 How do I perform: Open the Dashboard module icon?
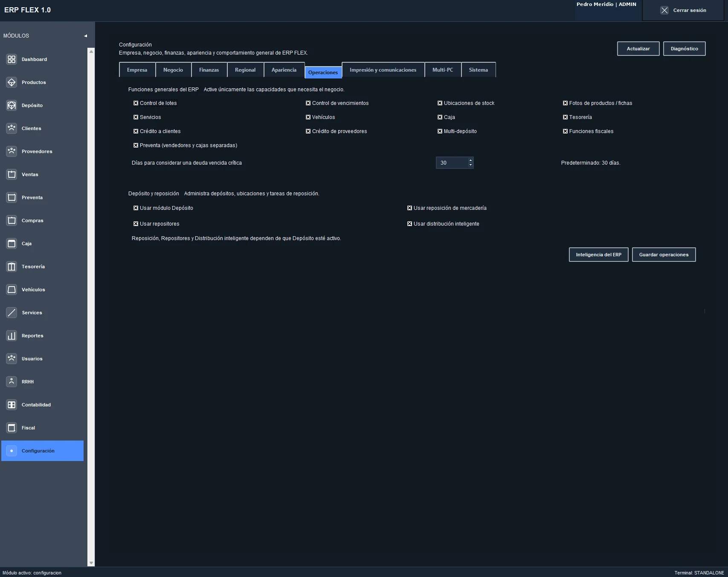pyautogui.click(x=12, y=59)
